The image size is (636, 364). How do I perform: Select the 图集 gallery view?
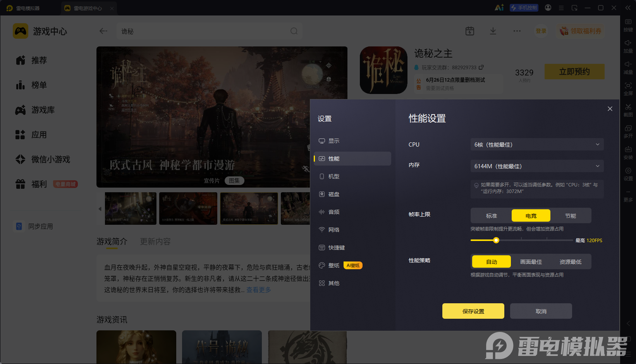click(234, 181)
